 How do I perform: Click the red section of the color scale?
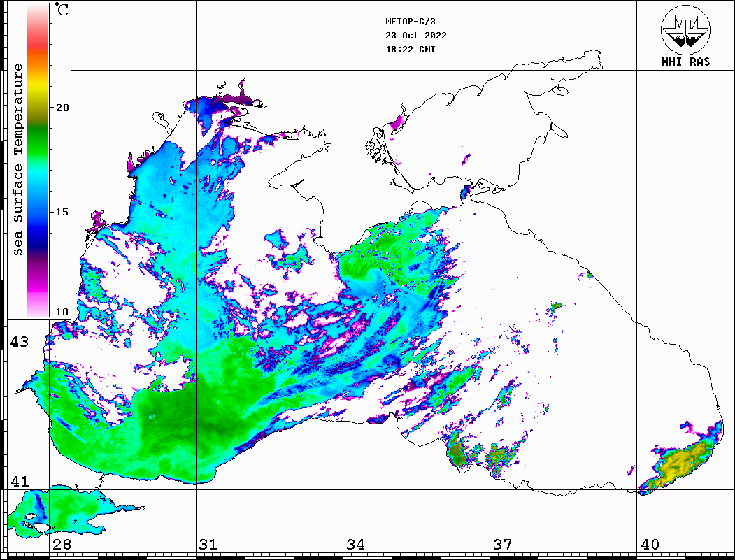38,41
